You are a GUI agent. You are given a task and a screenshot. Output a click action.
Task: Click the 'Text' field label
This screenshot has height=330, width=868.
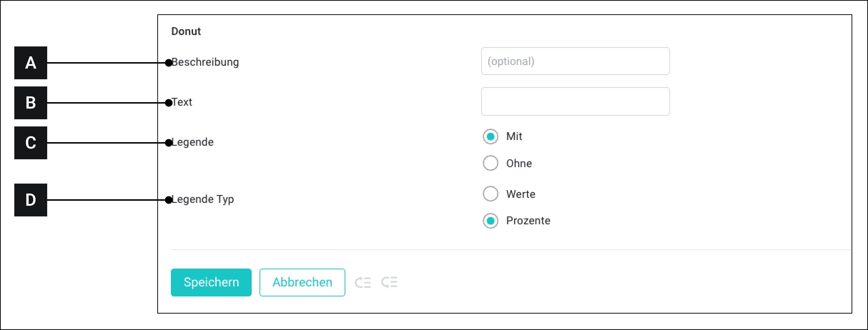point(182,102)
